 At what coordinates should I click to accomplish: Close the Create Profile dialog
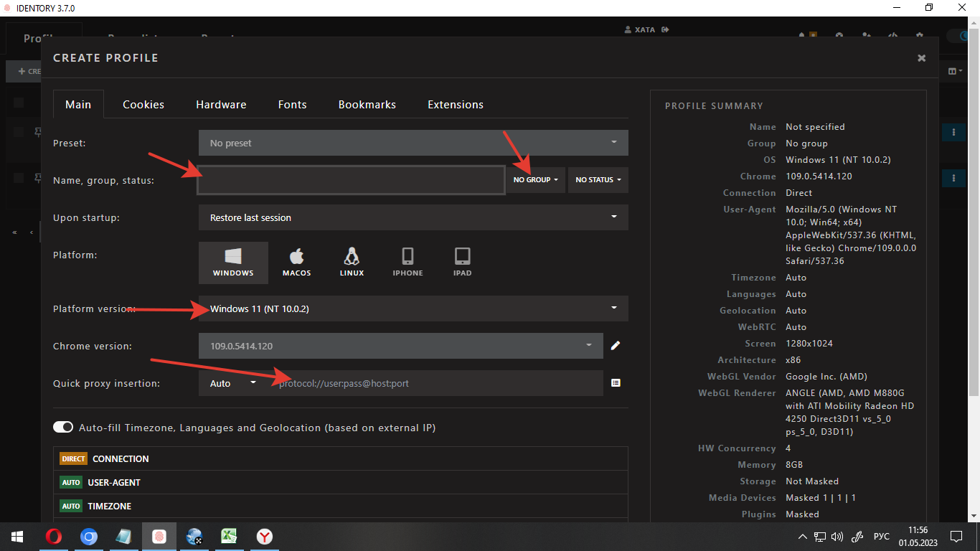(x=921, y=58)
